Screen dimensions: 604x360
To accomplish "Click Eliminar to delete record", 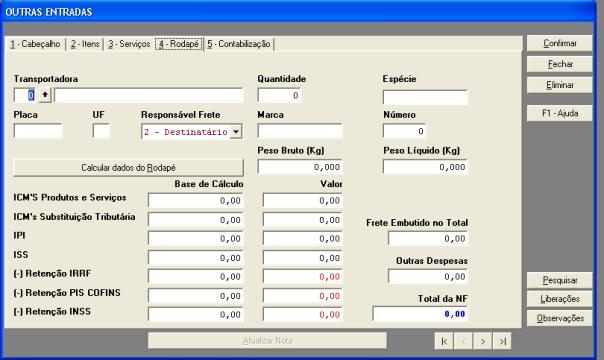I will pos(560,85).
